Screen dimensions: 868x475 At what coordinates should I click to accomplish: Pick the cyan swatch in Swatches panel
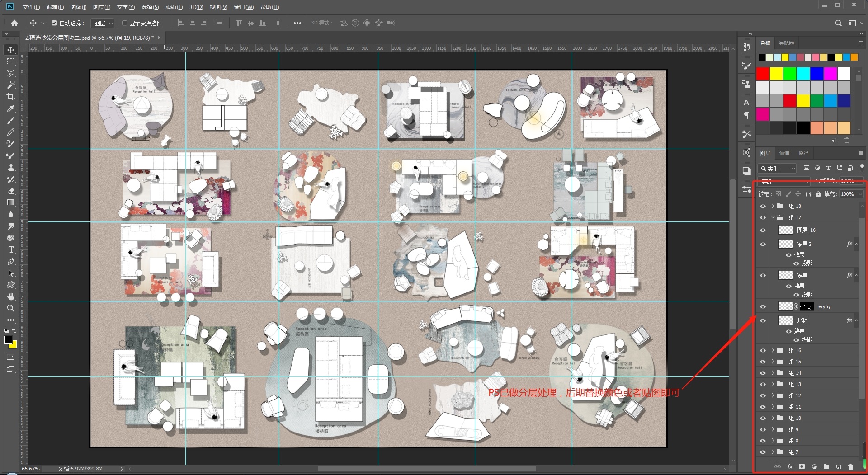pyautogui.click(x=803, y=74)
